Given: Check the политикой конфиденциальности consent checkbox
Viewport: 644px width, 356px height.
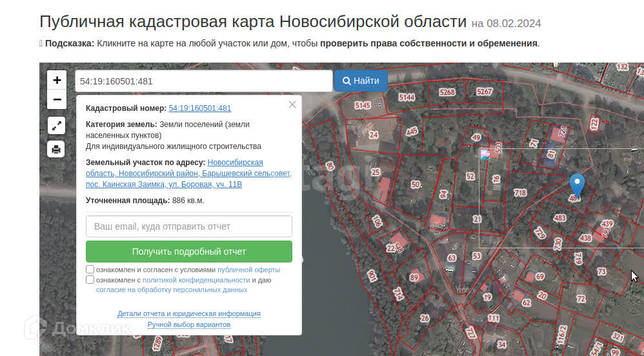Looking at the screenshot, I should pyautogui.click(x=90, y=280).
